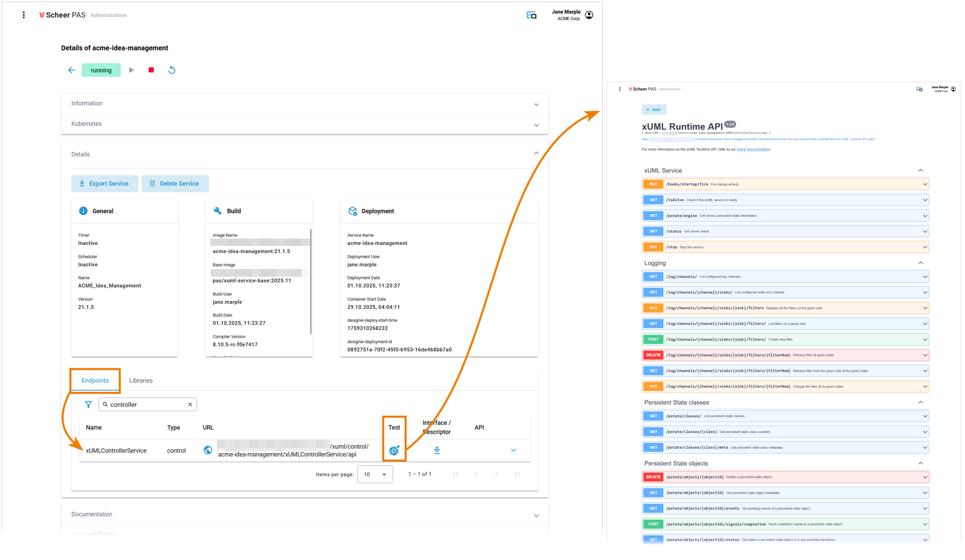Screen dimensions: 965x560
Task: Expand GET /isAlive operation
Action: [x=786, y=200]
